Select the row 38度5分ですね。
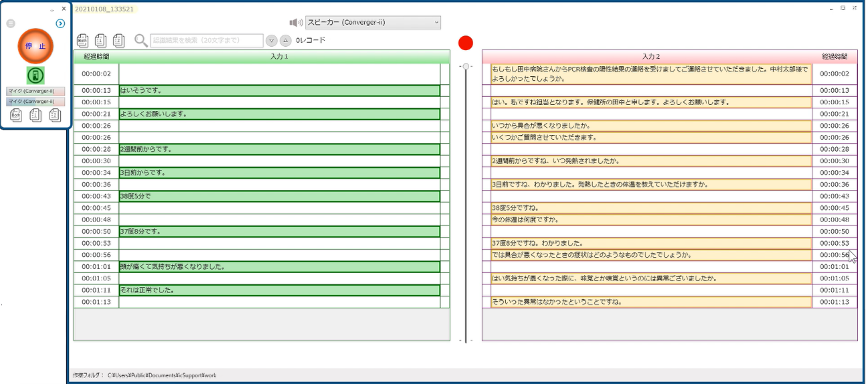This screenshot has width=868, height=384. [651, 207]
